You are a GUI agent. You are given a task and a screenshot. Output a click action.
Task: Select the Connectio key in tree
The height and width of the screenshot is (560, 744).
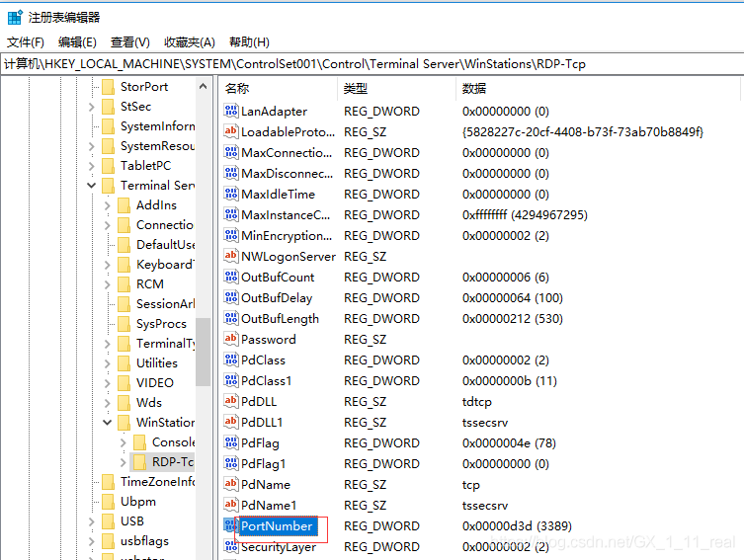pyautogui.click(x=165, y=225)
